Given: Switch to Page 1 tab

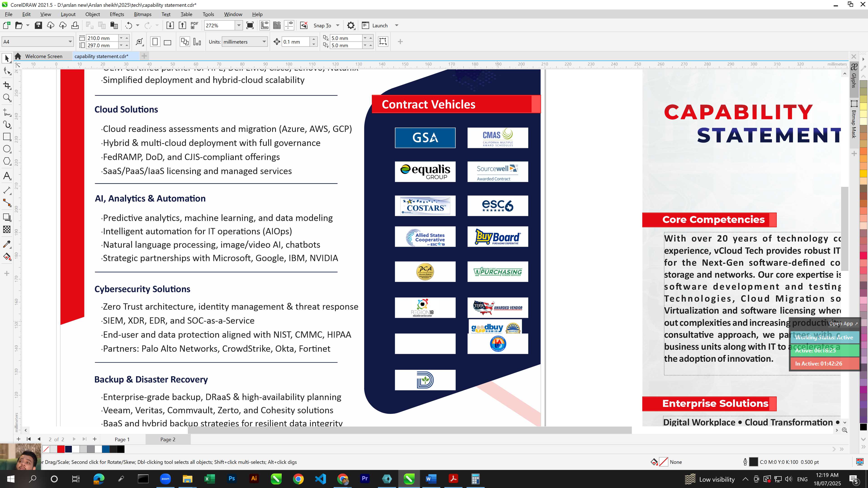Looking at the screenshot, I should tap(122, 439).
